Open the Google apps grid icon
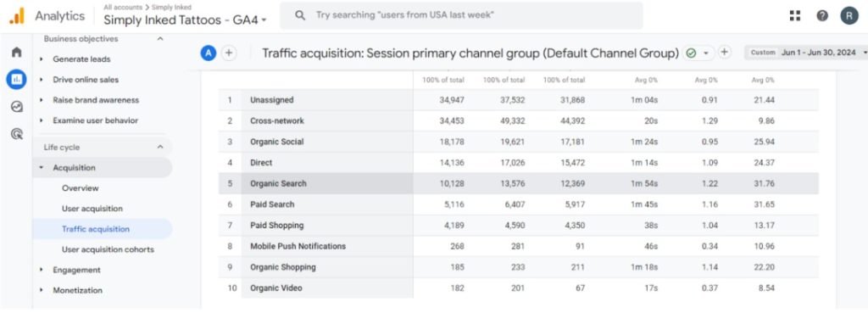The image size is (868, 313). pos(795,15)
